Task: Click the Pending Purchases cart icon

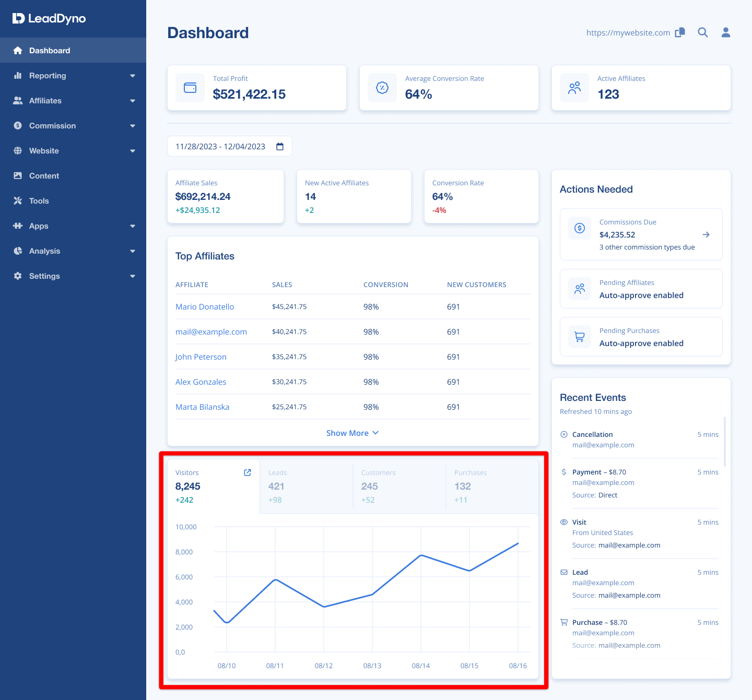Action: click(x=580, y=337)
